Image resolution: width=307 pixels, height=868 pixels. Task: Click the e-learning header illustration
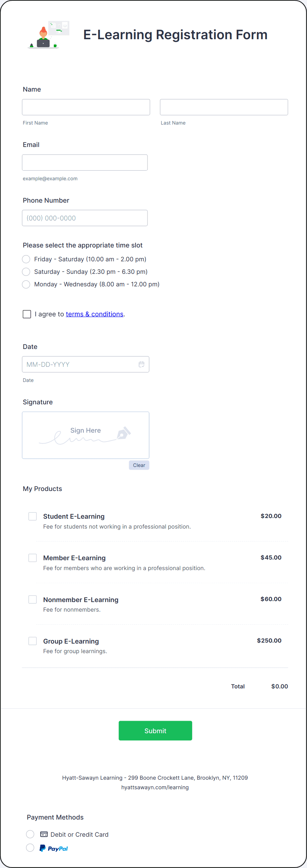tap(48, 35)
